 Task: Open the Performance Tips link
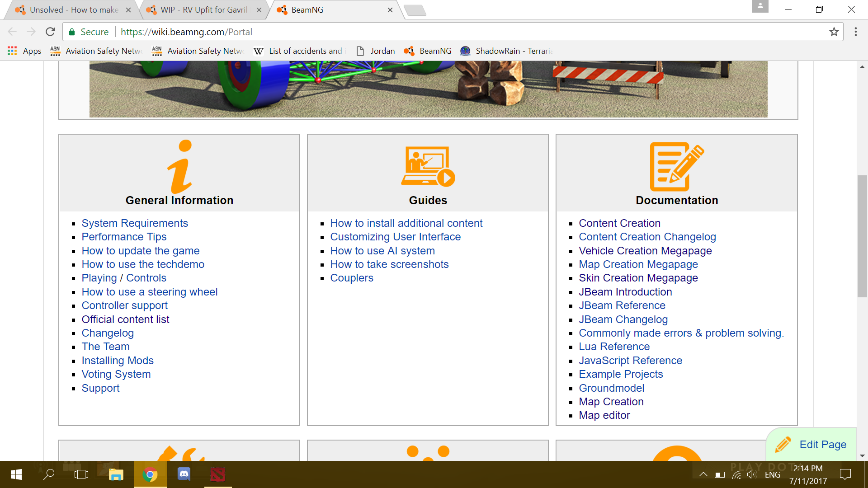[x=124, y=237]
